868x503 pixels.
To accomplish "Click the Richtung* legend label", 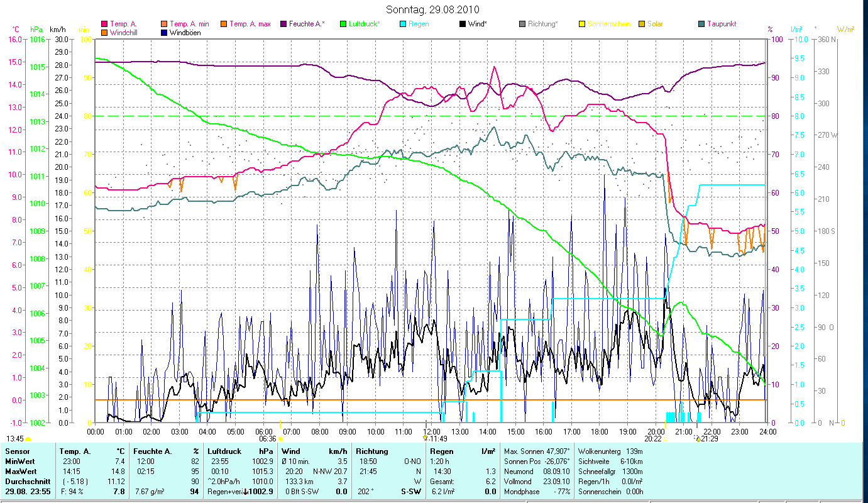I will pyautogui.click(x=543, y=24).
